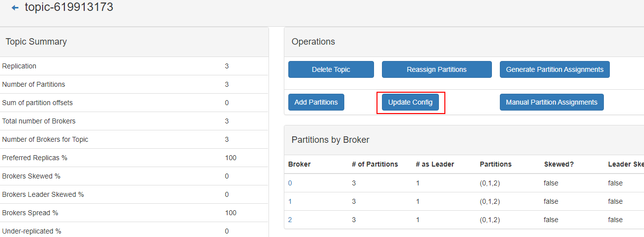Select the Add Partitions button
The height and width of the screenshot is (237, 644).
click(316, 102)
